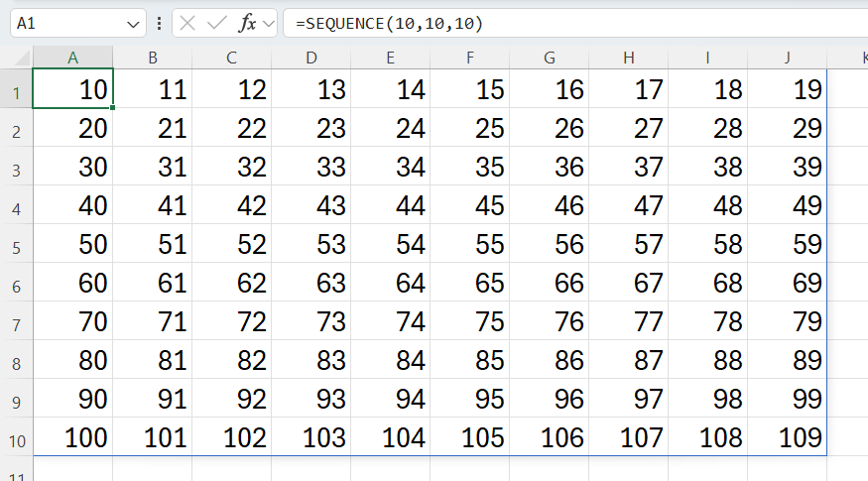Select the cell containing 90

coord(73,398)
